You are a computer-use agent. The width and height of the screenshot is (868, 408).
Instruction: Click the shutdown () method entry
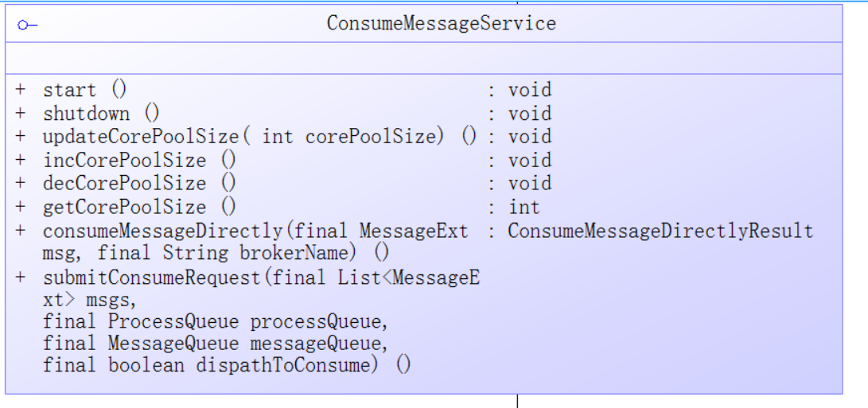click(x=101, y=114)
